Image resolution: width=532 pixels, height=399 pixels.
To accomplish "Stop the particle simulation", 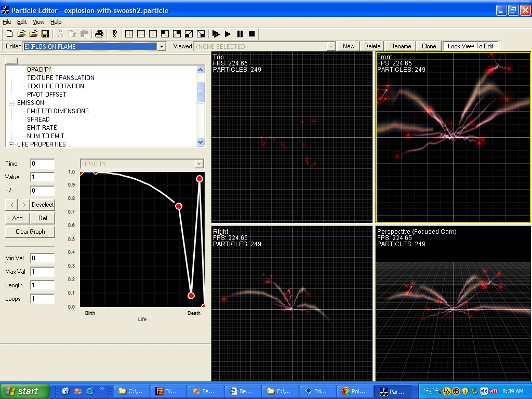I will point(252,34).
